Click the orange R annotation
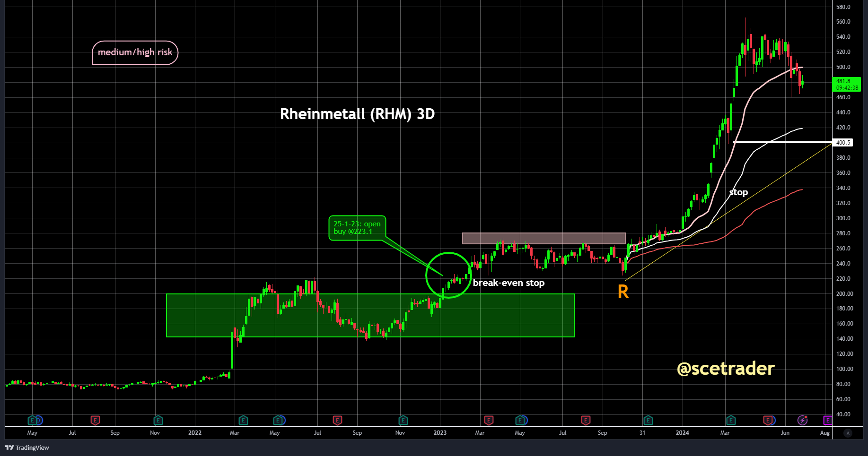The image size is (868, 456). tap(623, 292)
